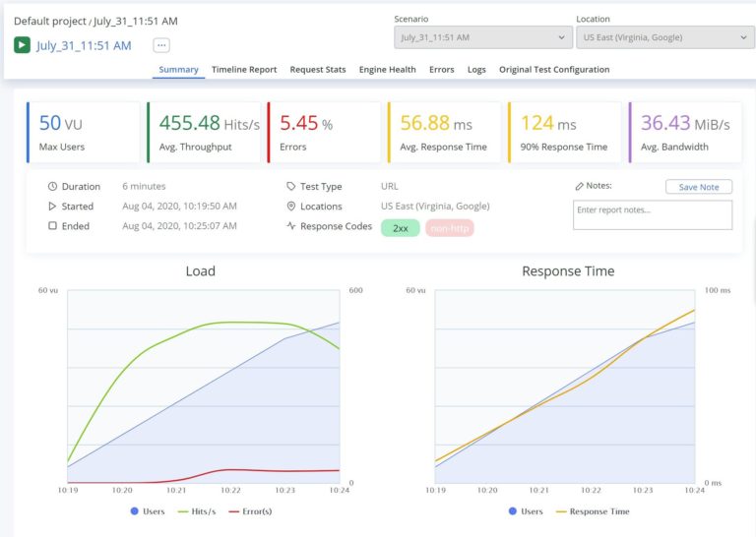
Task: Click the pencil icon next to Notes
Action: click(x=579, y=186)
